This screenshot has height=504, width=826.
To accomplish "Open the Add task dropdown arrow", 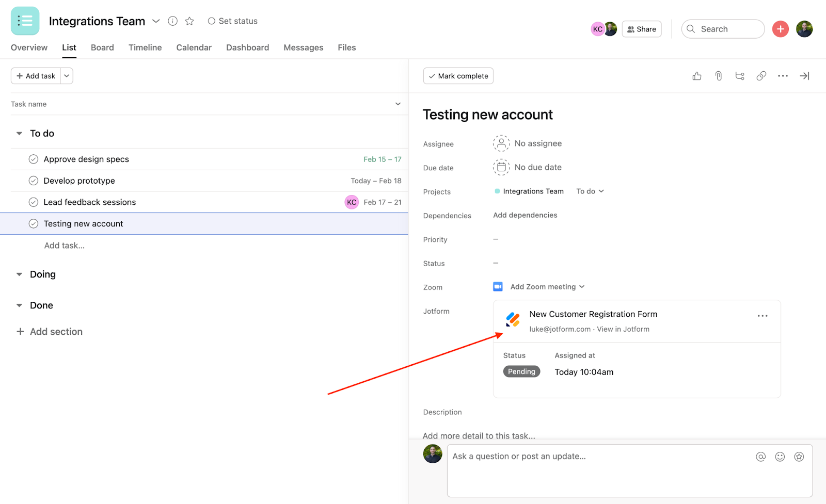I will (67, 76).
